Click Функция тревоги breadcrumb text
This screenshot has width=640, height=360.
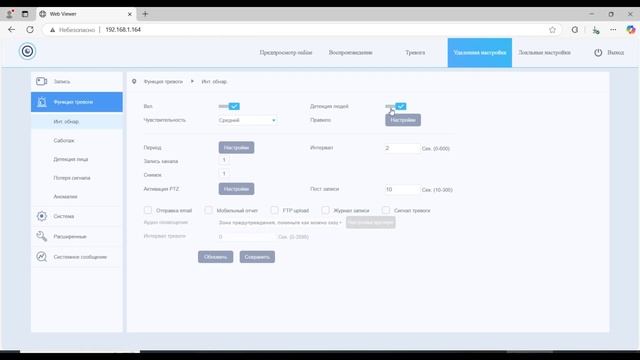coord(163,82)
